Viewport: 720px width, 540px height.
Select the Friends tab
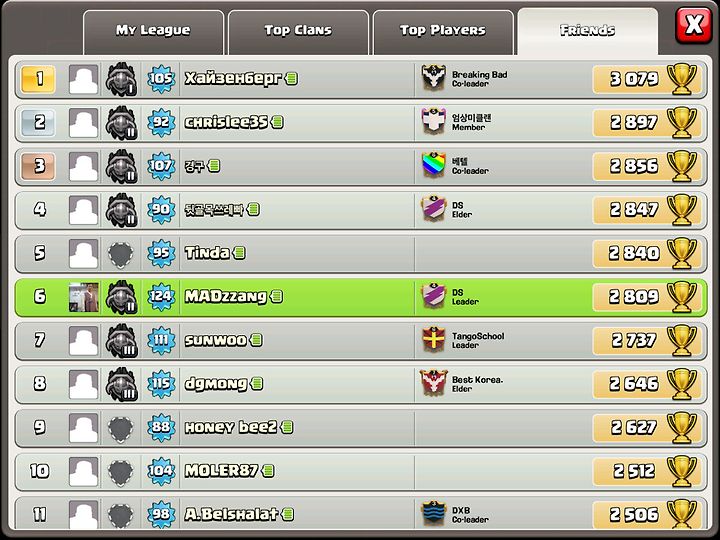(587, 31)
